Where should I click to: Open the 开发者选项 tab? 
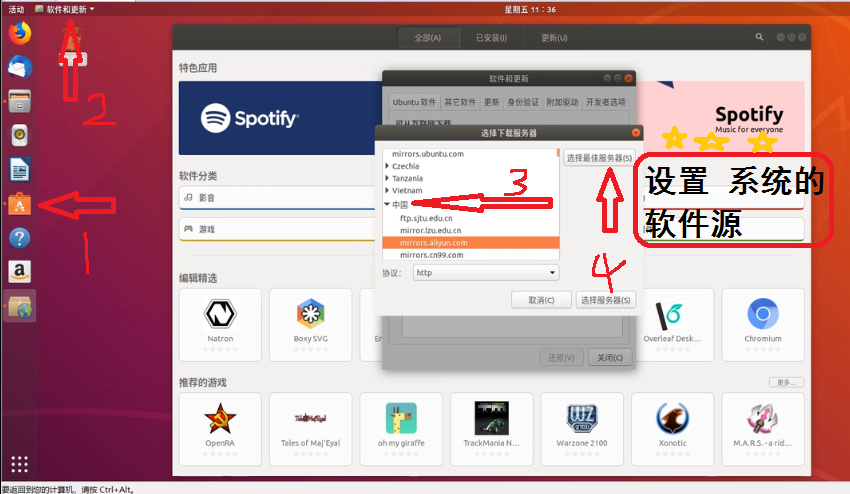tap(606, 102)
